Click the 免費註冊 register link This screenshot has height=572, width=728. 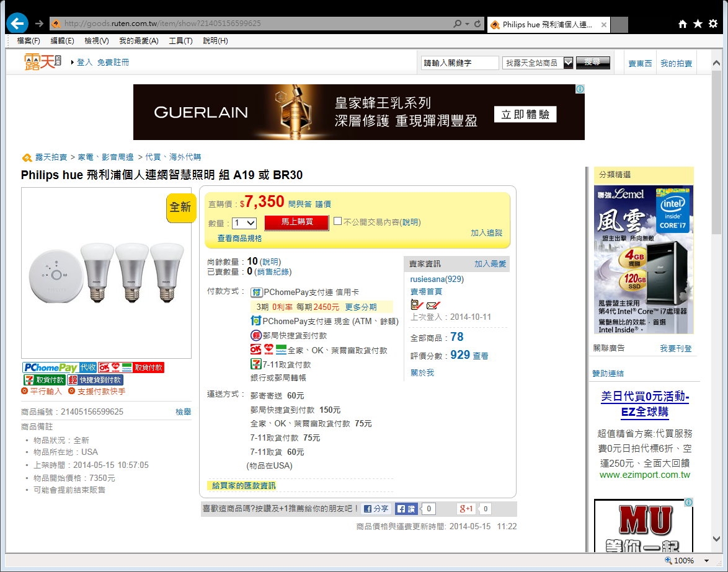[x=113, y=62]
